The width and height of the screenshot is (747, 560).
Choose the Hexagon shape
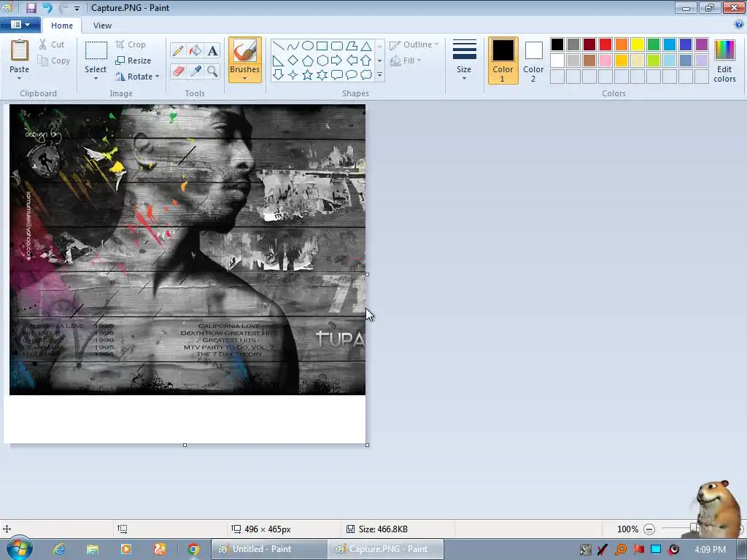(x=322, y=61)
